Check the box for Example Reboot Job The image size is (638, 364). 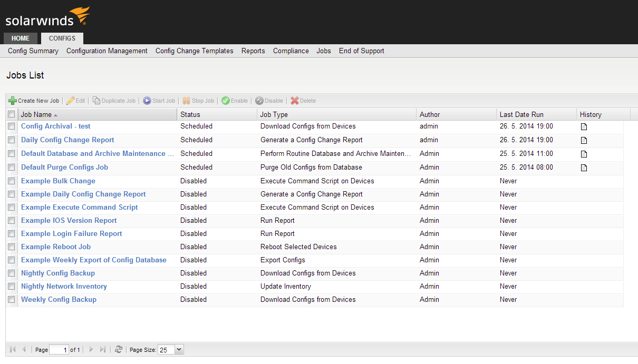coord(11,247)
